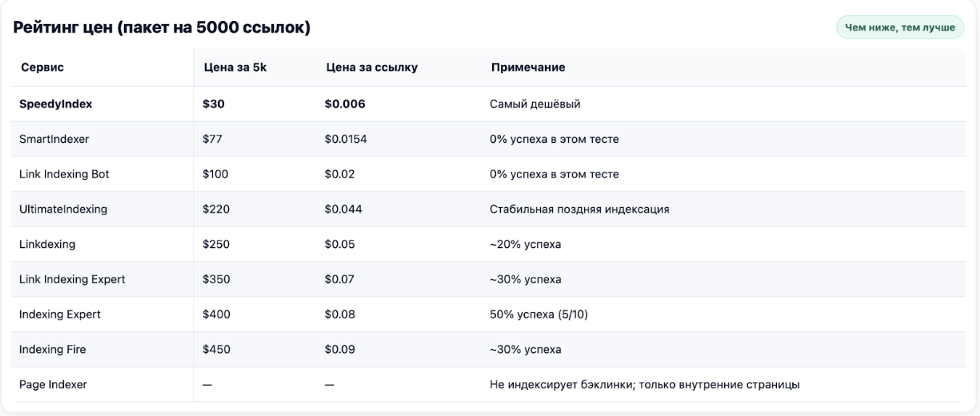980x416 pixels.
Task: Select the Linkdexing service cell
Action: pos(47,244)
